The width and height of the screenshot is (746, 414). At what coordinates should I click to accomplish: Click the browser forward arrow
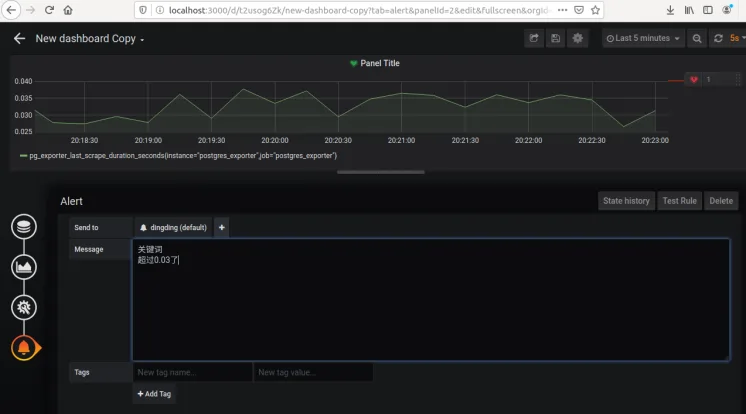[x=30, y=10]
